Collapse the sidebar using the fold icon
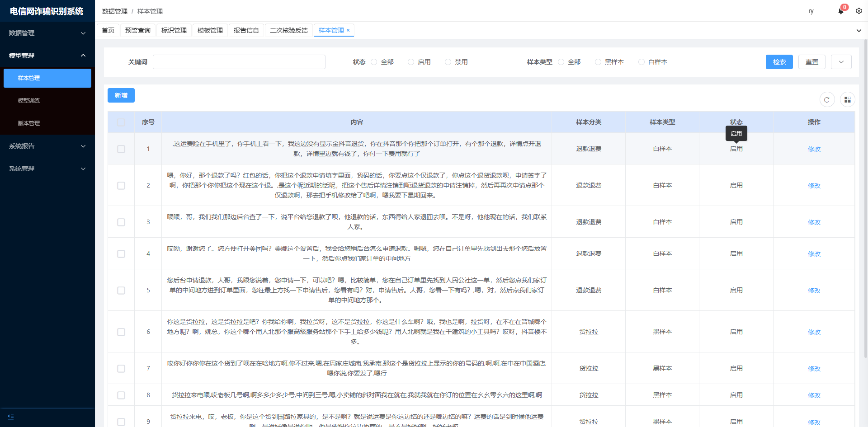Image resolution: width=868 pixels, height=427 pixels. 11,417
